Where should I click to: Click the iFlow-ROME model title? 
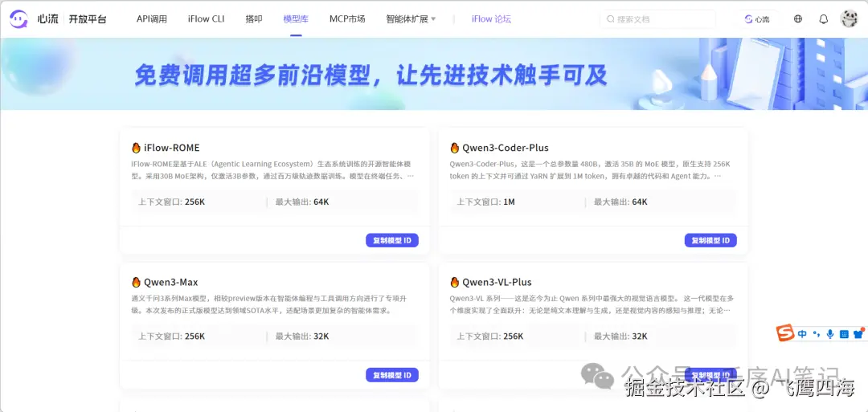[172, 148]
